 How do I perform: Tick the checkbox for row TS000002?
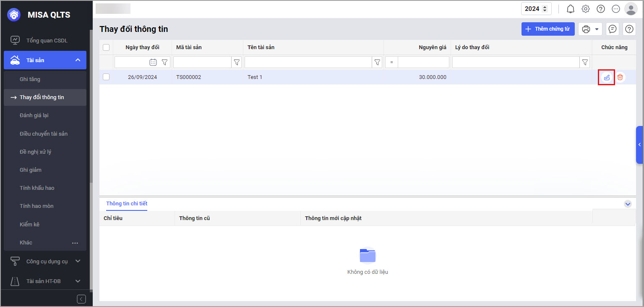(x=106, y=77)
